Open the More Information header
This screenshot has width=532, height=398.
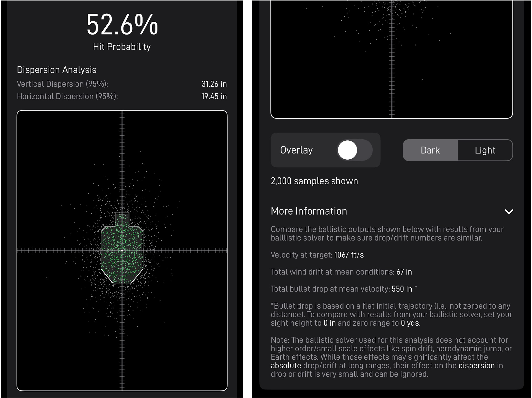pos(309,211)
